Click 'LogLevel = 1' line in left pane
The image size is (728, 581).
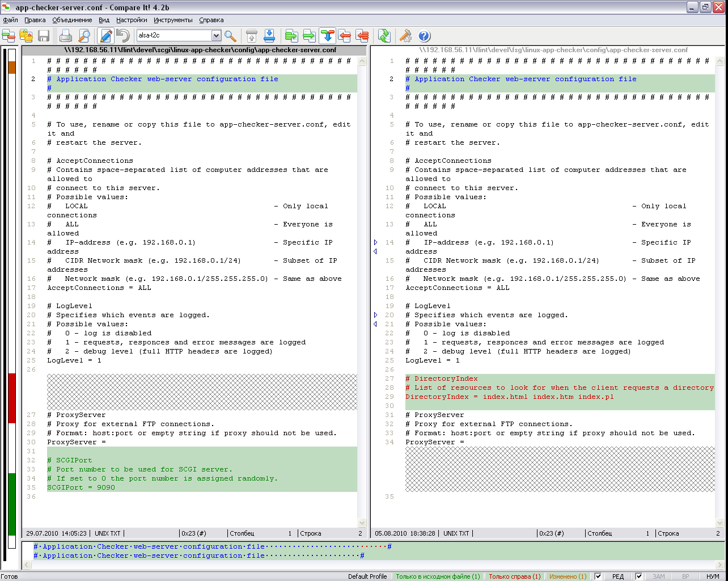(74, 360)
